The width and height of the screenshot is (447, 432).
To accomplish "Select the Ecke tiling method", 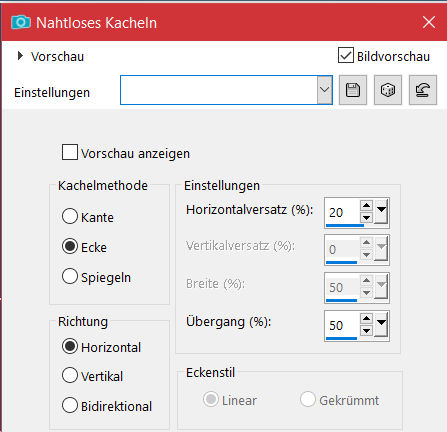I will coord(70,246).
